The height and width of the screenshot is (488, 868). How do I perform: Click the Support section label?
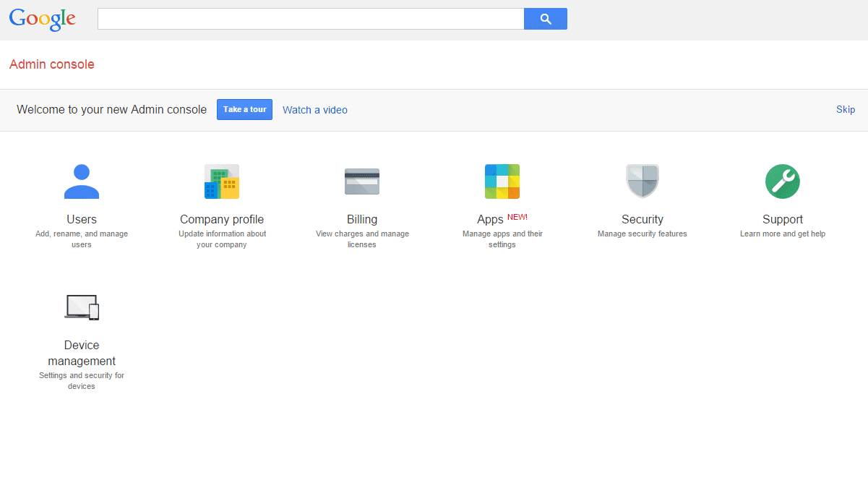(x=782, y=219)
